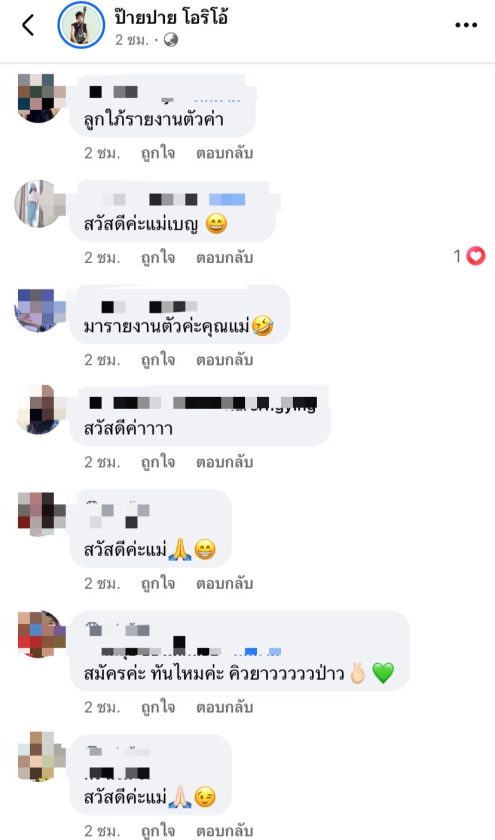Open the first commenter's avatar

point(41,99)
